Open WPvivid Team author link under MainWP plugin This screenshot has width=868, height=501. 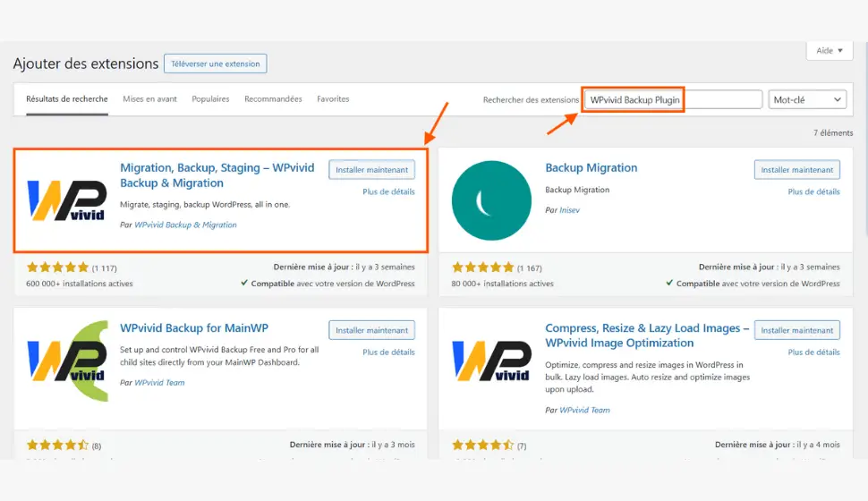pyautogui.click(x=159, y=383)
